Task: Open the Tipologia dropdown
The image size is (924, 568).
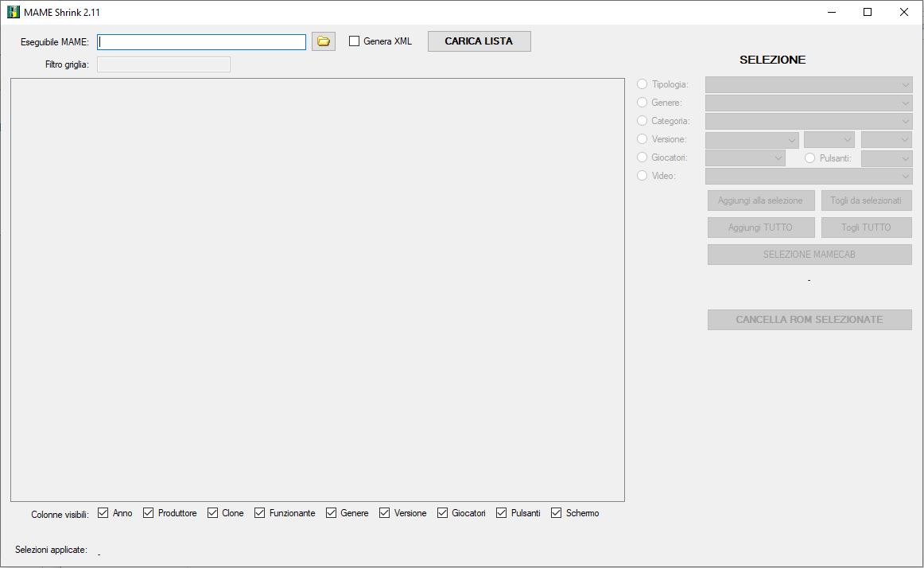Action: coord(809,85)
